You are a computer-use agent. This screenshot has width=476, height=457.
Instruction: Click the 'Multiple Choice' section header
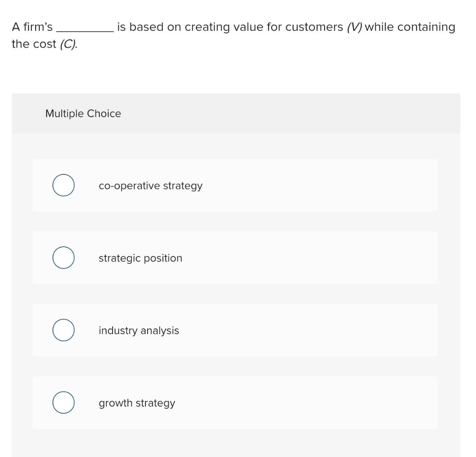tap(83, 113)
